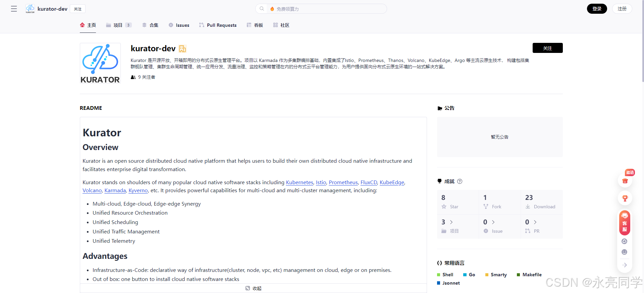Collapse the README with 收起
The width and height of the screenshot is (644, 293).
(254, 288)
